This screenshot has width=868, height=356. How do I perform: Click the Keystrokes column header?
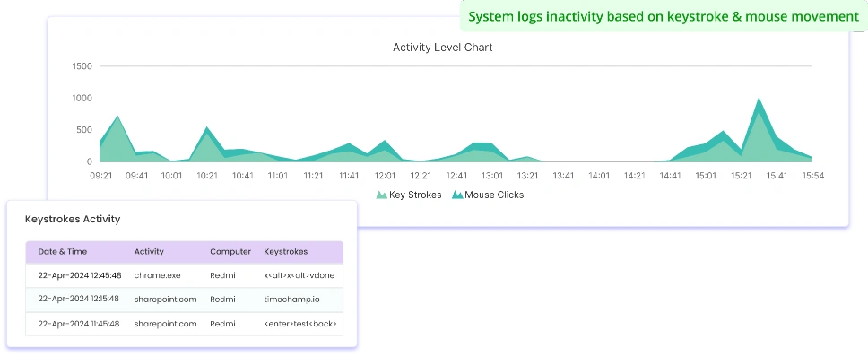click(x=286, y=251)
